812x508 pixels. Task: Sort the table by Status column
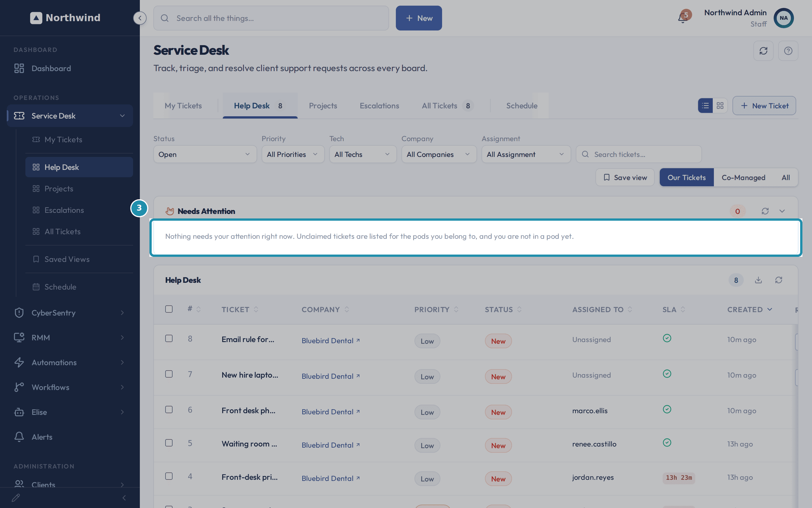[x=503, y=309]
